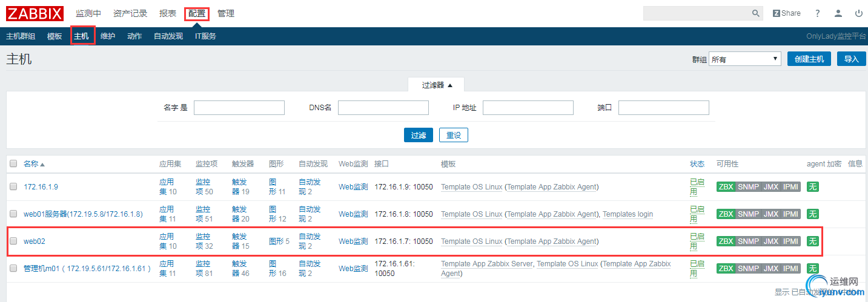868x302 pixels.
Task: Reset filter with 重设 button
Action: point(454,135)
